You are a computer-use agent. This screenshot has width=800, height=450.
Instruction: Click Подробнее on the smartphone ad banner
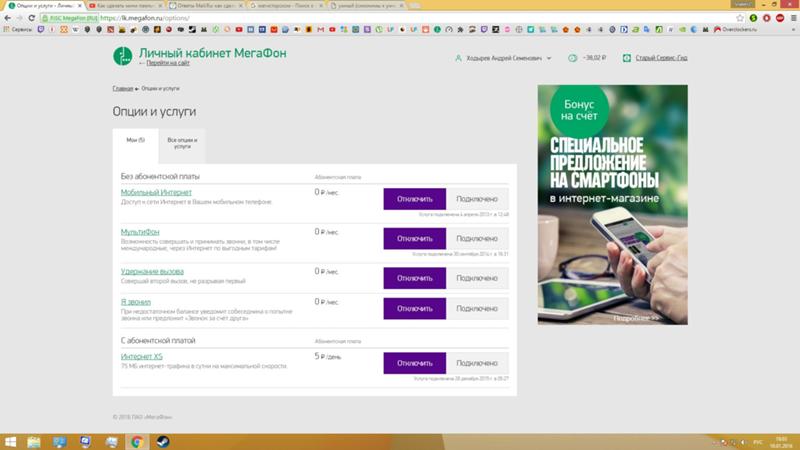tap(636, 318)
